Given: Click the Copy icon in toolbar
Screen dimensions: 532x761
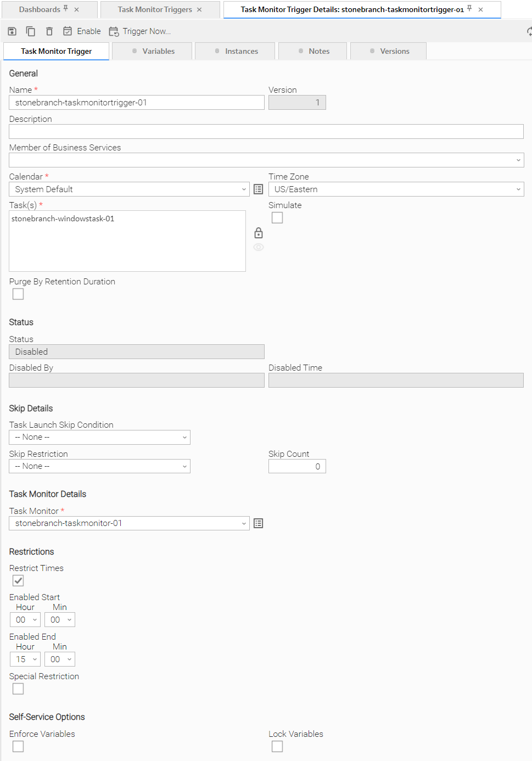Looking at the screenshot, I should point(31,31).
